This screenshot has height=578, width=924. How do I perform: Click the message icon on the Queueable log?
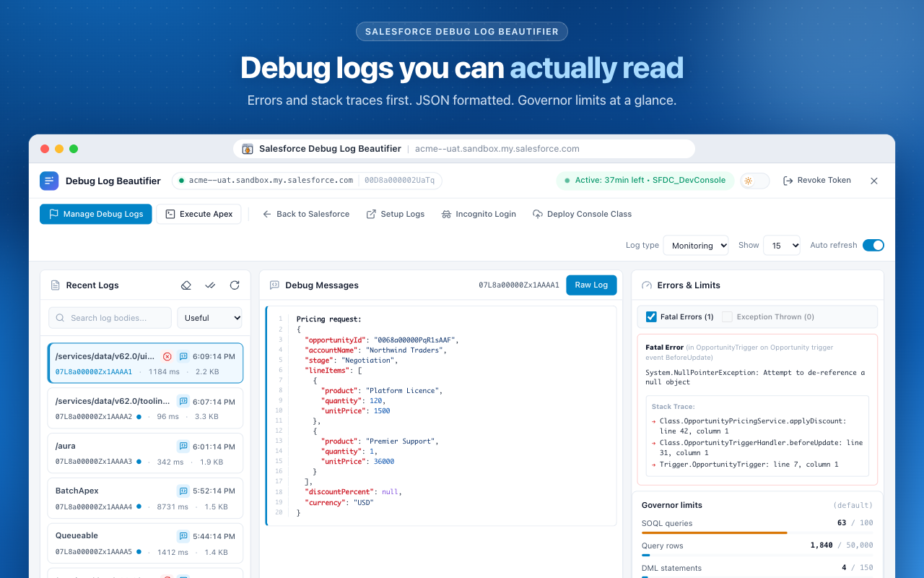(x=183, y=536)
